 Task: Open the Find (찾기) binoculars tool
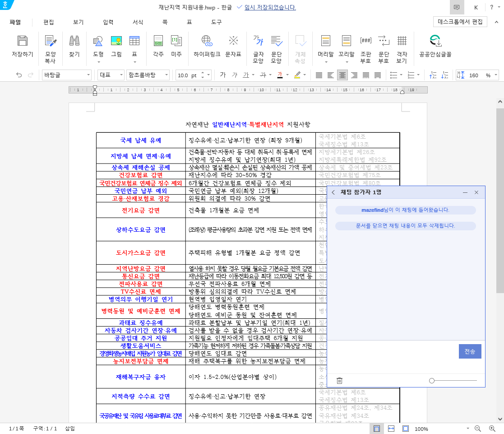(x=74, y=41)
